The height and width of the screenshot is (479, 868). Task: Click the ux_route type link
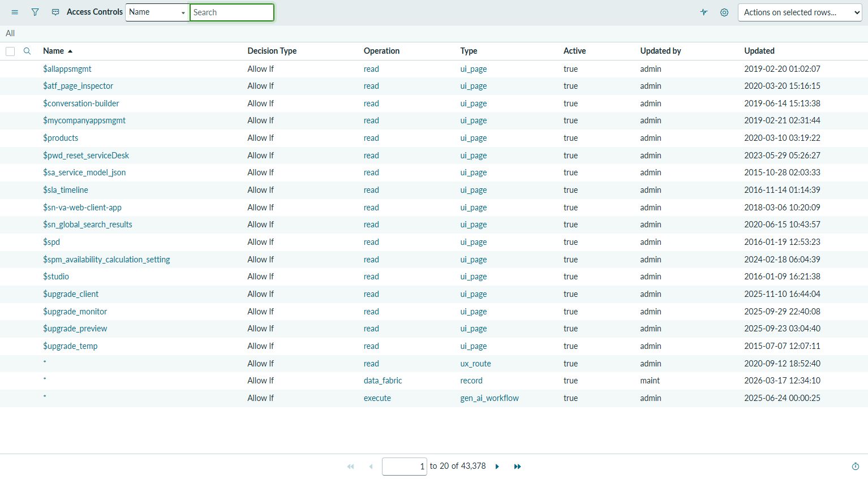[475, 364]
